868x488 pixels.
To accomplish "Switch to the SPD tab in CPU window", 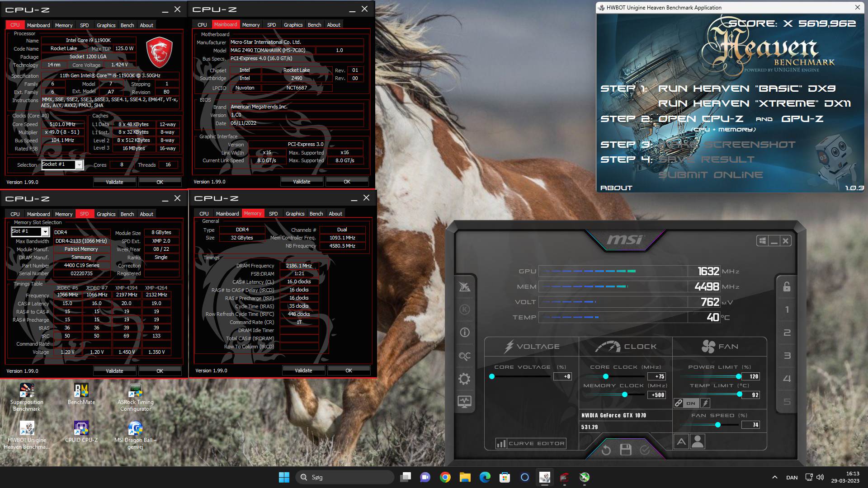I will tap(84, 25).
